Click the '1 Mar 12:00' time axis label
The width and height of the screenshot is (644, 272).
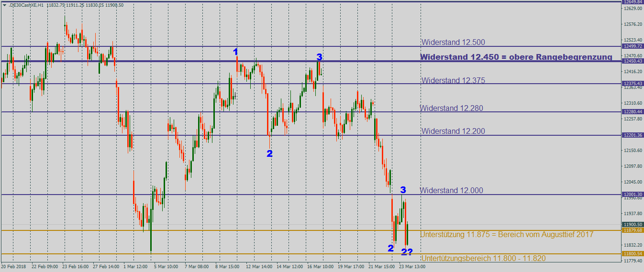pos(135,267)
